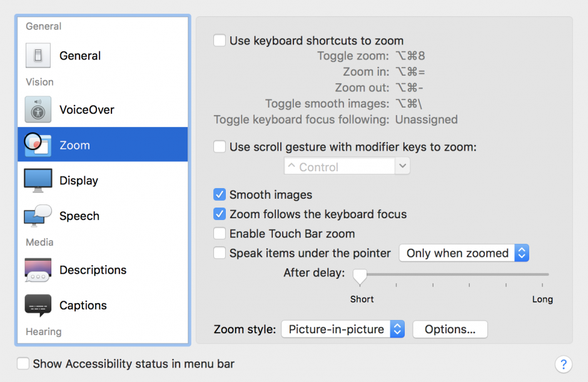
Task: Enable Touch Bar zoom
Action: 220,233
